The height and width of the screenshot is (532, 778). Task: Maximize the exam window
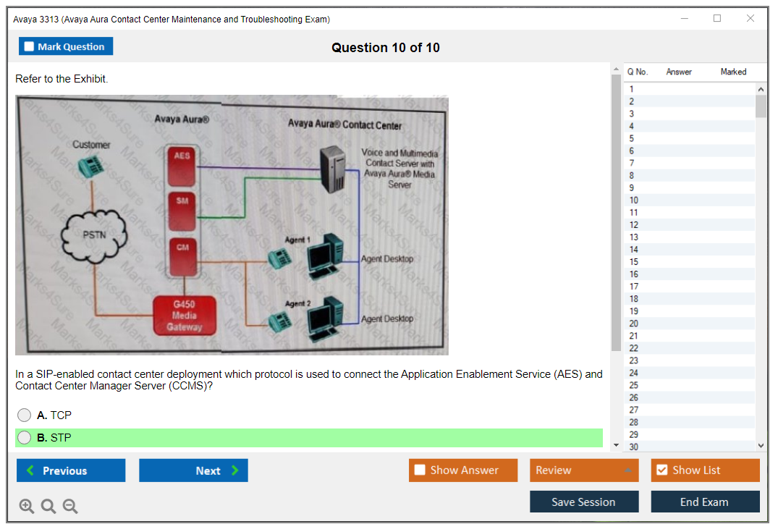[716, 19]
